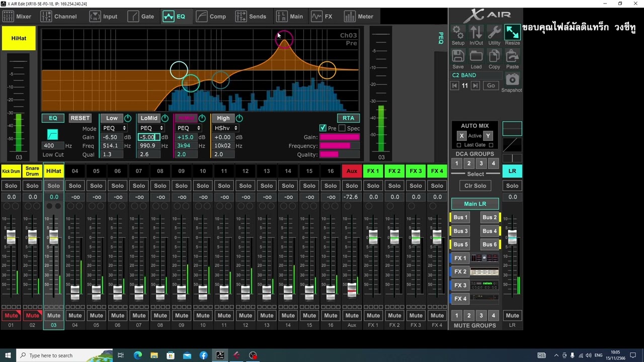Click the Resize icon

[x=512, y=32]
